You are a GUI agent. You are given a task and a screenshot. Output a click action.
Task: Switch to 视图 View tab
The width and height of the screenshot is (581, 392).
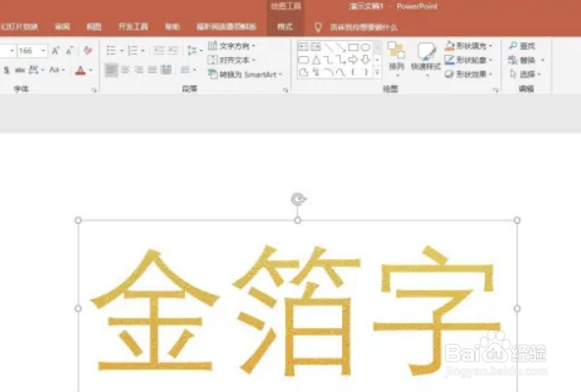point(93,27)
